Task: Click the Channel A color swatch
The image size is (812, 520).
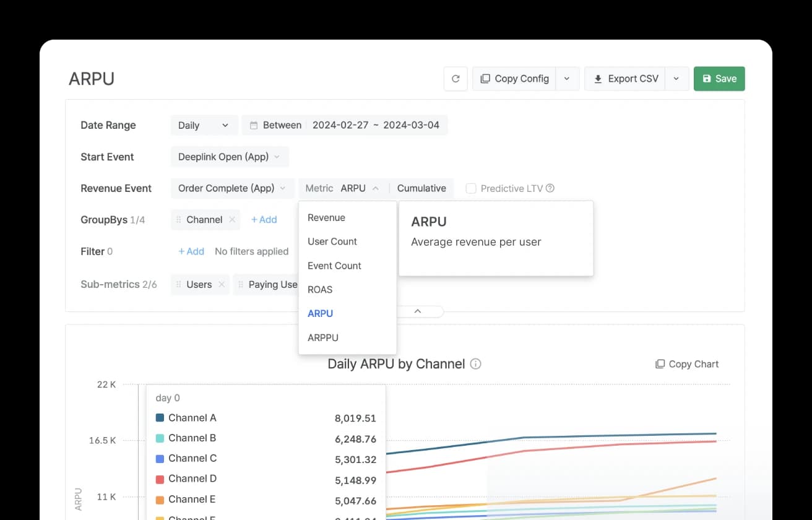Action: [160, 417]
